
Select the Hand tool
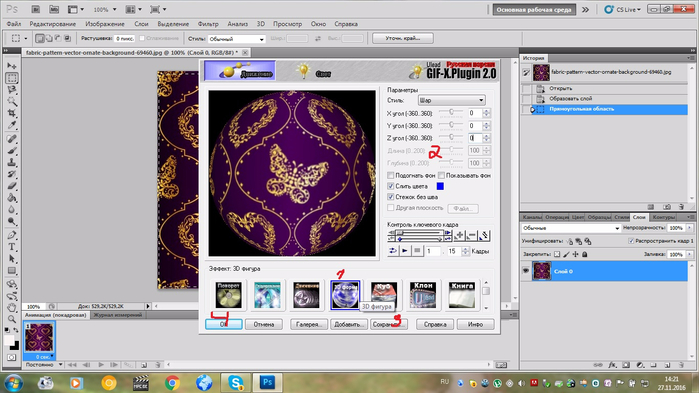[x=12, y=307]
